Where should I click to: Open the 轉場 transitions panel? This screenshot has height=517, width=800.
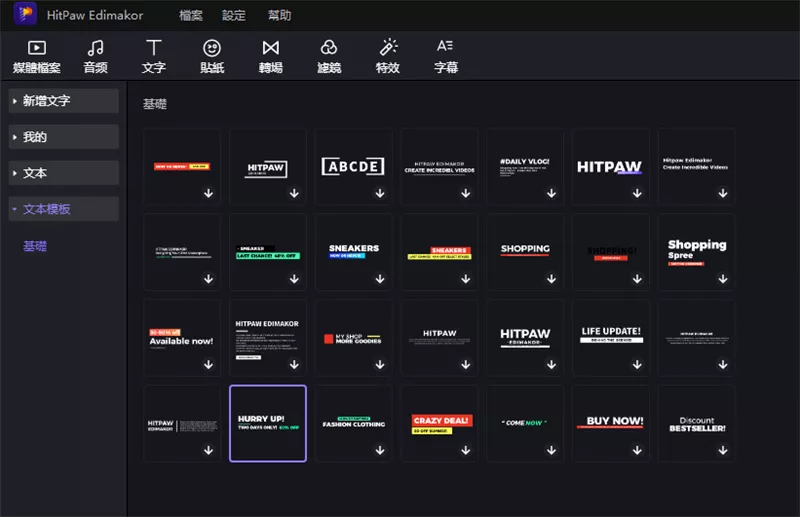click(270, 57)
